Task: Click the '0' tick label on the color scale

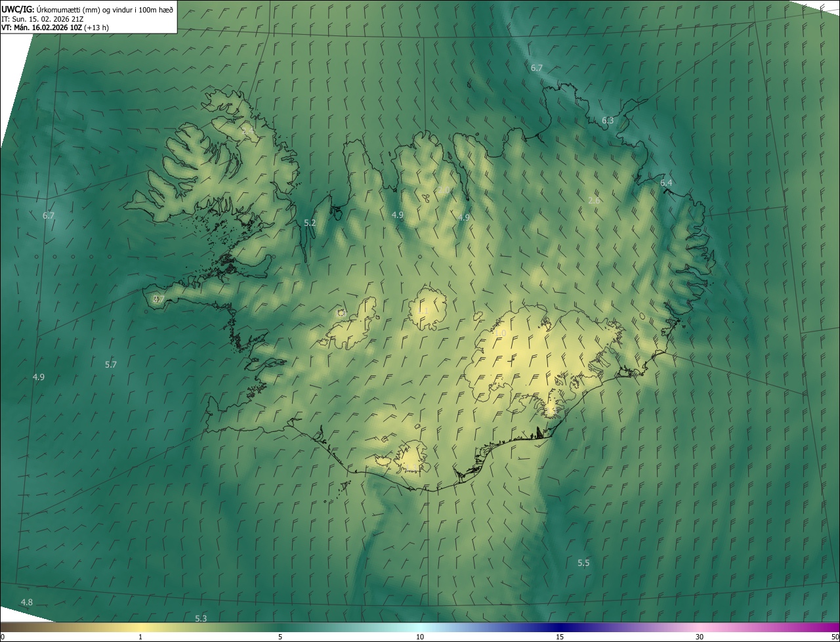Action: pyautogui.click(x=3, y=637)
